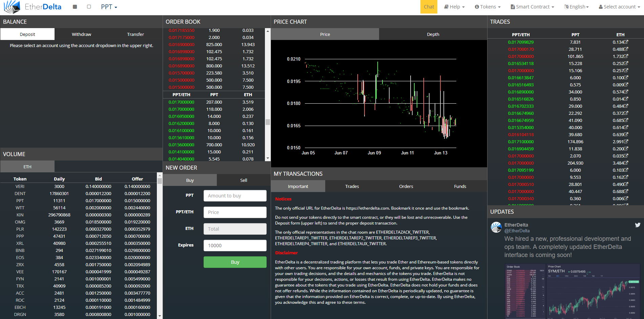The image size is (644, 319).
Task: Open transaction link for 0.200 ETH trade
Action: point(626,149)
